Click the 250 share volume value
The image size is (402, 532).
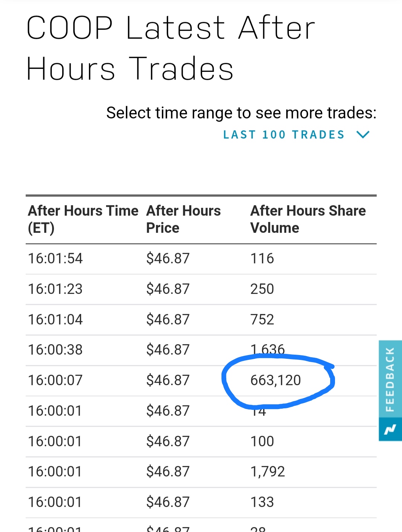[x=262, y=289]
